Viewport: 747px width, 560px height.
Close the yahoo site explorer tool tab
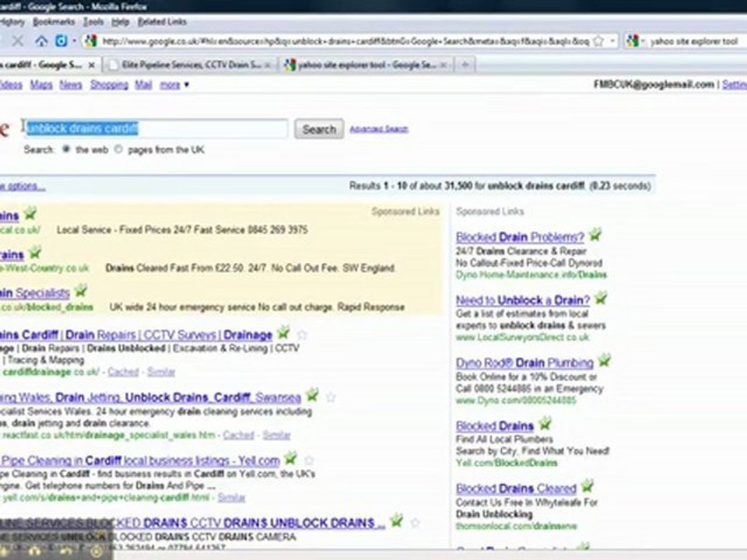tap(444, 65)
